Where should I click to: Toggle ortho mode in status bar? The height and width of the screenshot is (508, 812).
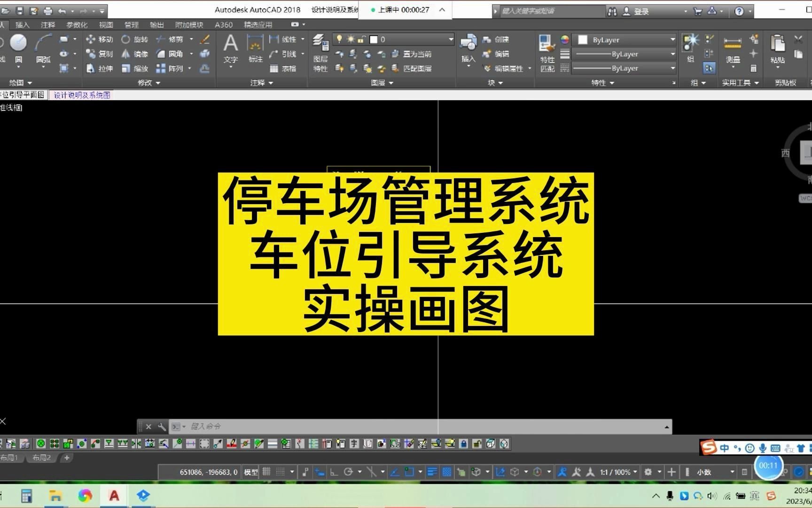pyautogui.click(x=334, y=472)
